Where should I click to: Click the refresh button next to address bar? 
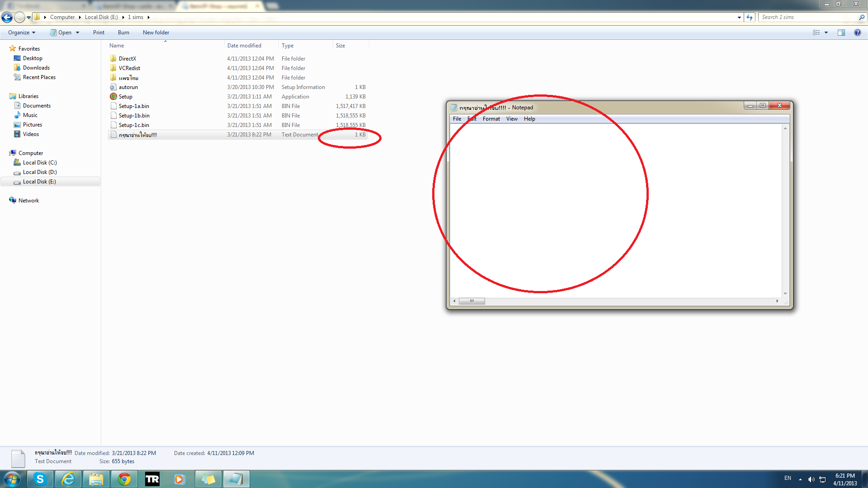[750, 17]
